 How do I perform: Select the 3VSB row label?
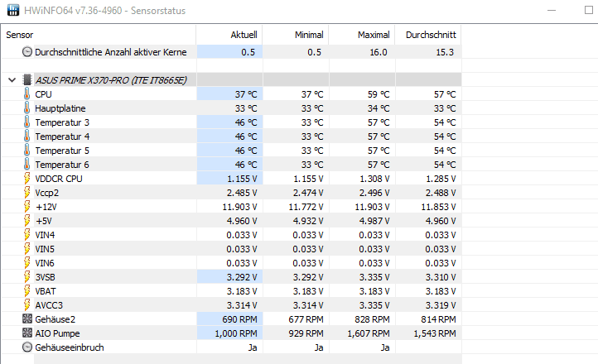tap(45, 278)
